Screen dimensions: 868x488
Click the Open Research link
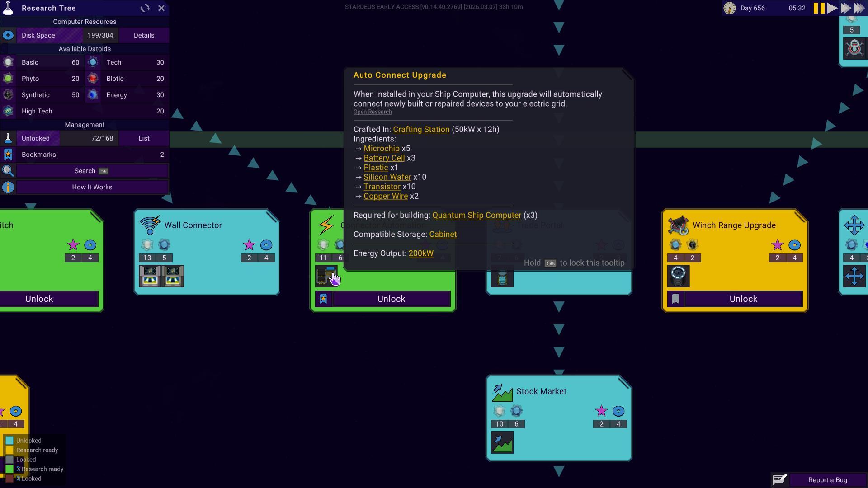click(x=372, y=112)
